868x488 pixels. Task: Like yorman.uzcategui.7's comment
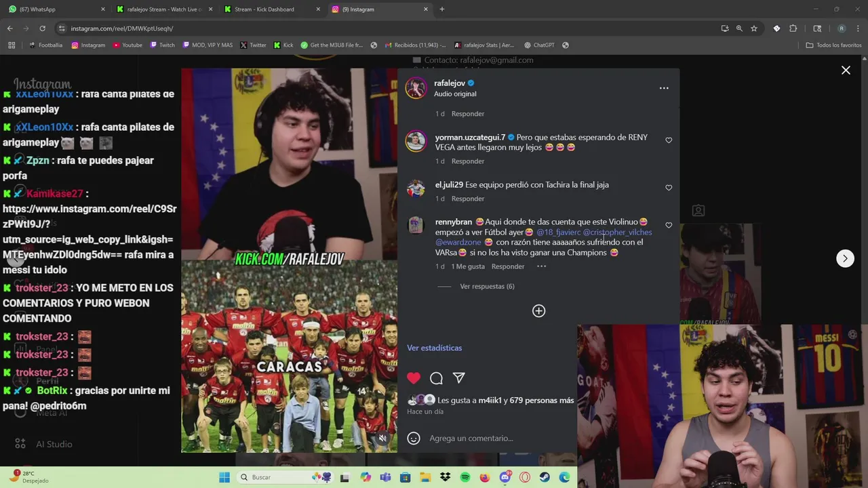pos(669,140)
